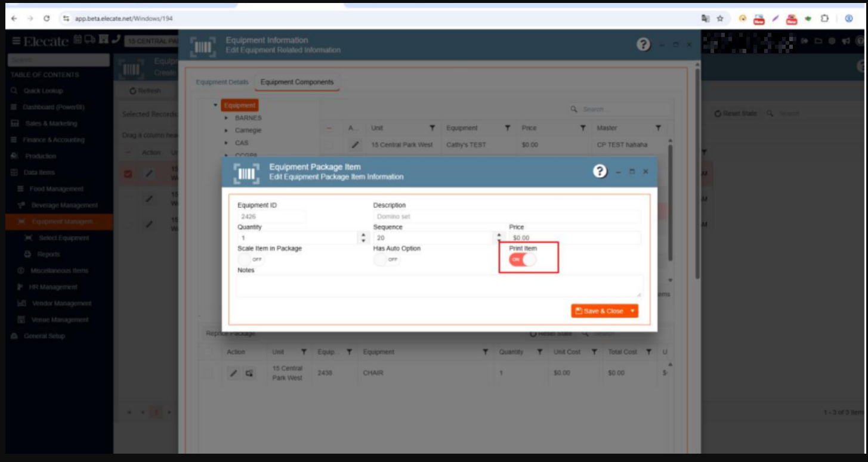
Task: Click the filter icon on the Master column
Action: (658, 128)
